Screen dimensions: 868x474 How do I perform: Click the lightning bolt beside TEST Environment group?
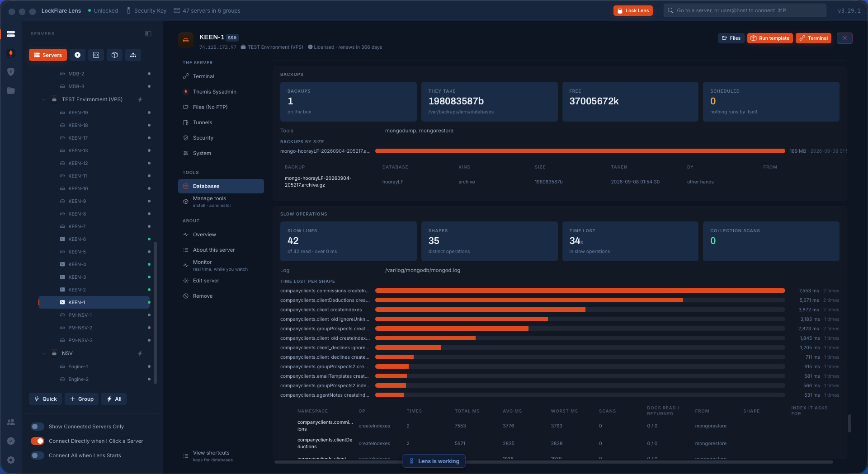coord(140,99)
